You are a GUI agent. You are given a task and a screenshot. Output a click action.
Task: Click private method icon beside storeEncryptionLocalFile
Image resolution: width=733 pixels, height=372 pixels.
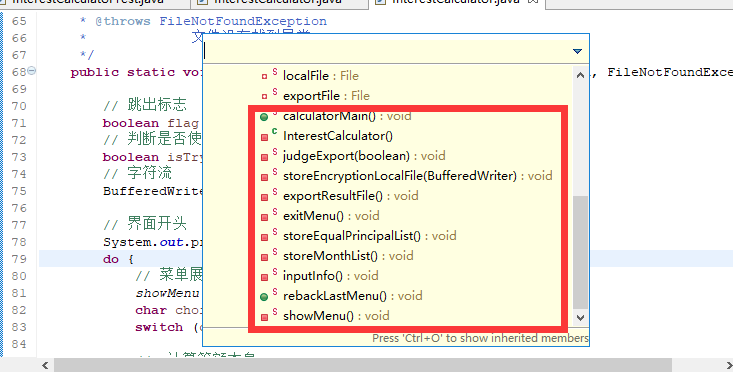[x=264, y=177]
